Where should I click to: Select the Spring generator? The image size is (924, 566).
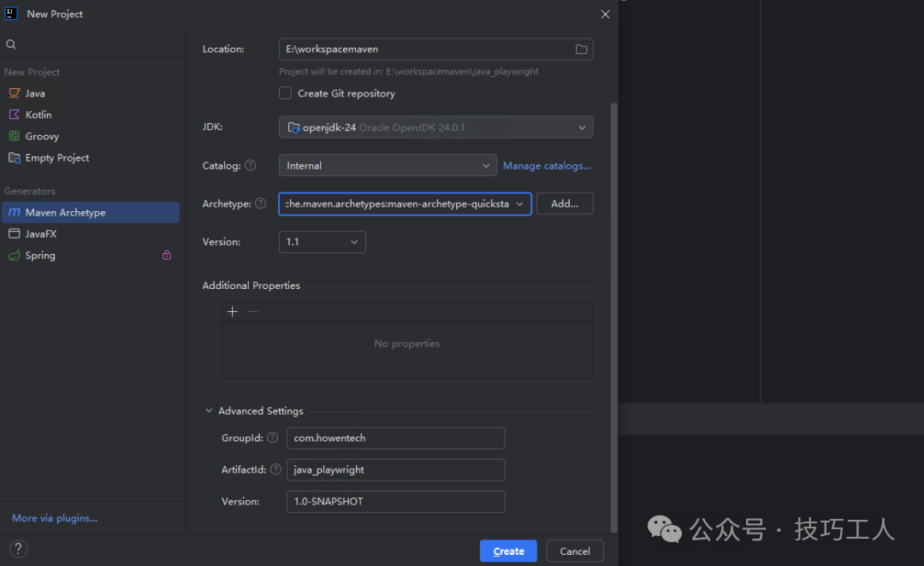[x=40, y=256]
